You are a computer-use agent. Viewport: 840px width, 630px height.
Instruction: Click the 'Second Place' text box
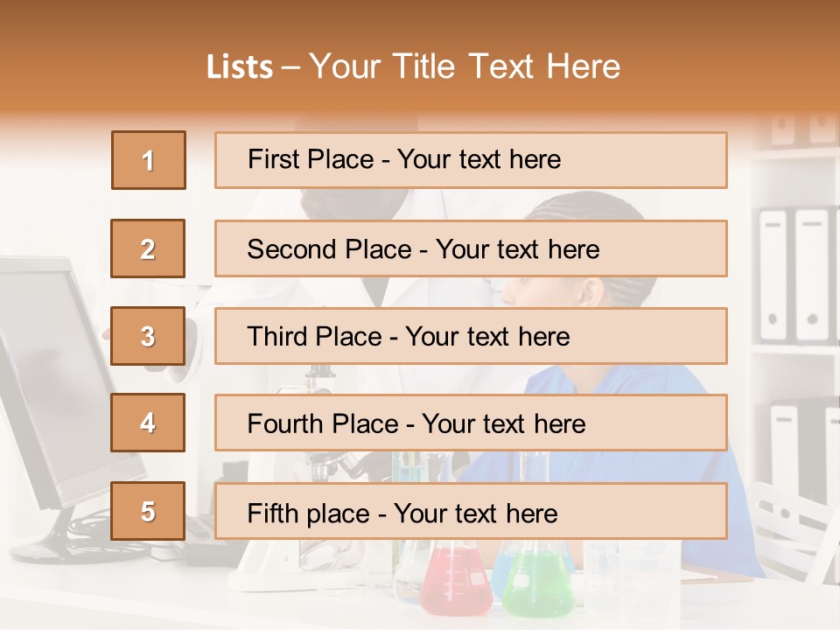[x=471, y=248]
